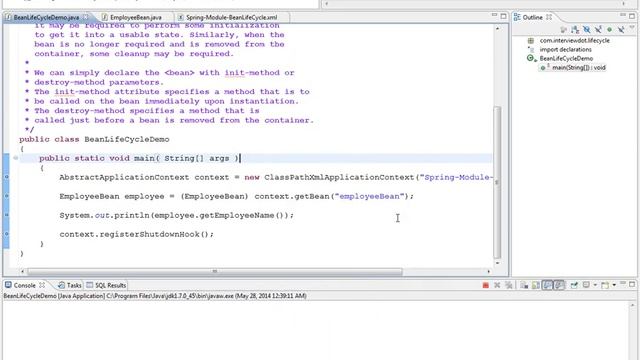The width and height of the screenshot is (640, 360).
Task: Click the Clear Console icon
Action: (524, 285)
